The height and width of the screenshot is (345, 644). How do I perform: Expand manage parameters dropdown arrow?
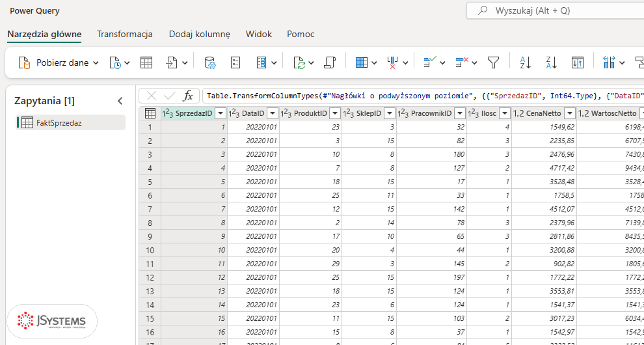pos(274,63)
